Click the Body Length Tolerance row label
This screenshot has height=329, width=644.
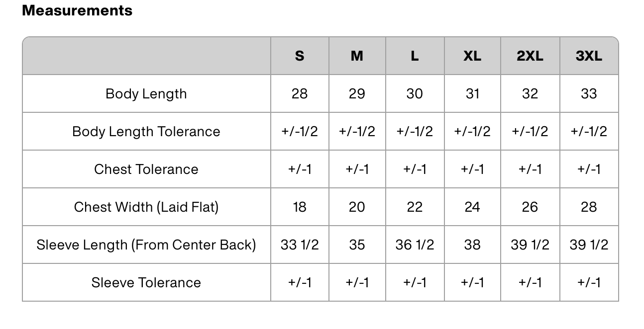coord(146,131)
